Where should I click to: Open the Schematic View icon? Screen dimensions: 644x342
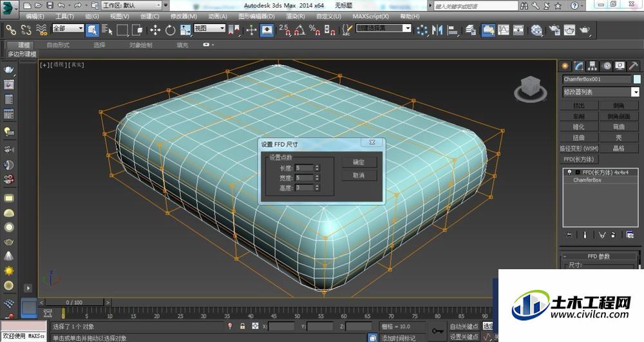tap(518, 30)
